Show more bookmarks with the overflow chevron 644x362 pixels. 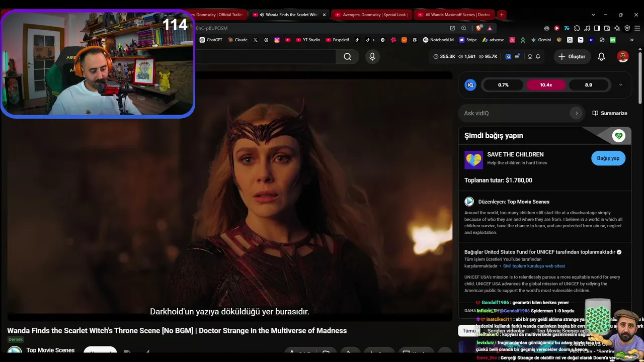(x=631, y=40)
